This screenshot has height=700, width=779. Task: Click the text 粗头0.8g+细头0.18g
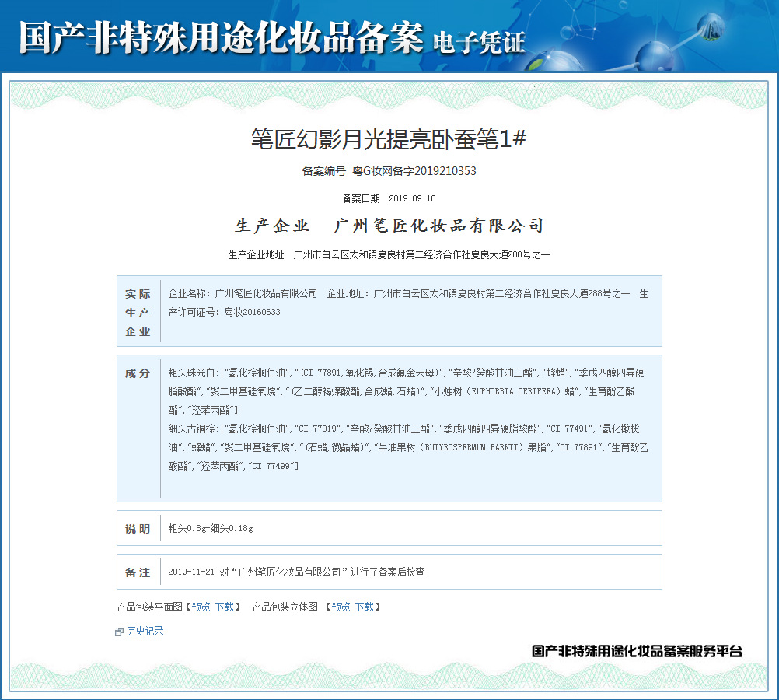(211, 528)
